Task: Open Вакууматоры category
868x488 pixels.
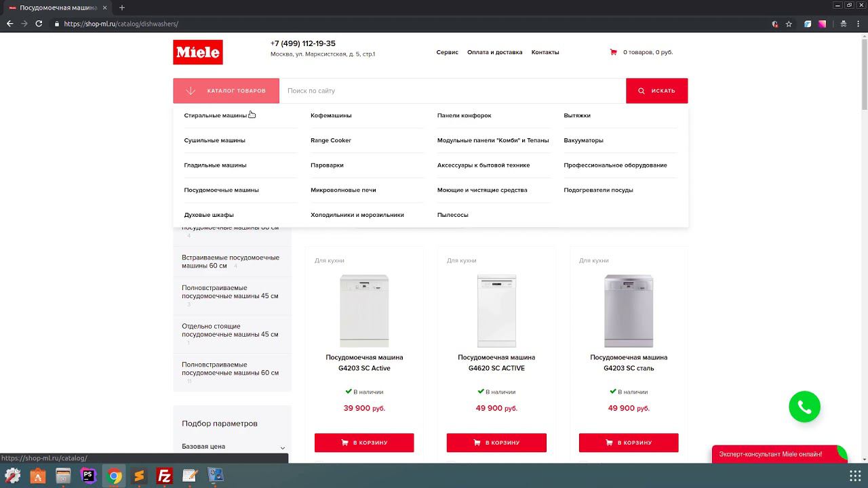Action: pyautogui.click(x=583, y=140)
